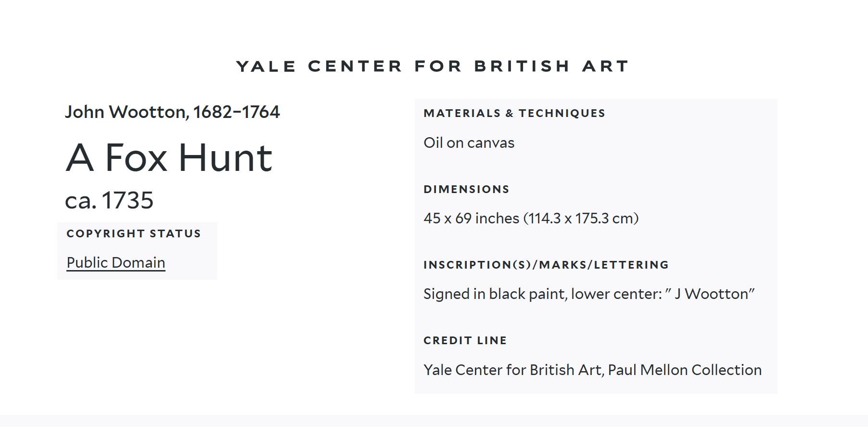
Task: Click the Materials & Techniques heading
Action: (514, 113)
